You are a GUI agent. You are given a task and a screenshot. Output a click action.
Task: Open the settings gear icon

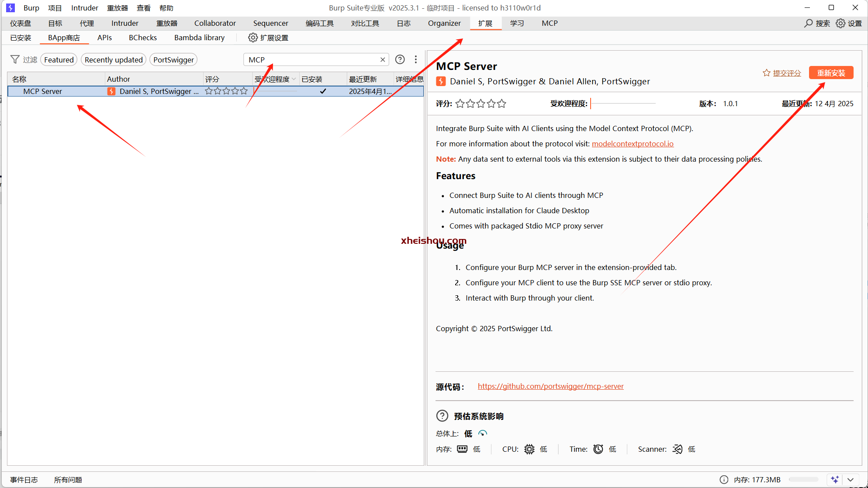[x=840, y=23]
